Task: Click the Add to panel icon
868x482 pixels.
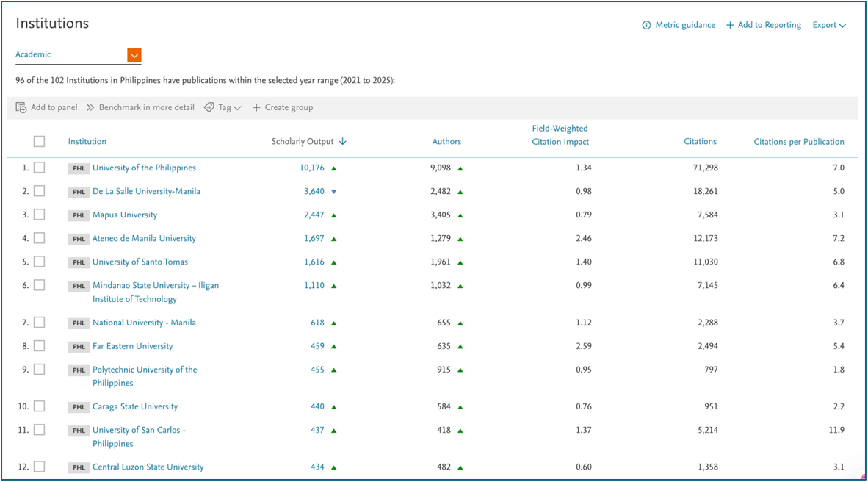Action: tap(21, 107)
